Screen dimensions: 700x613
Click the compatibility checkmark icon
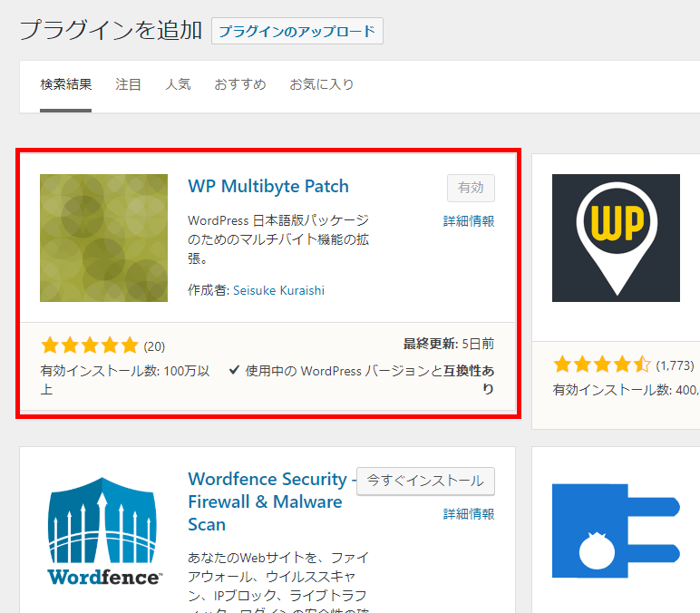pyautogui.click(x=234, y=370)
